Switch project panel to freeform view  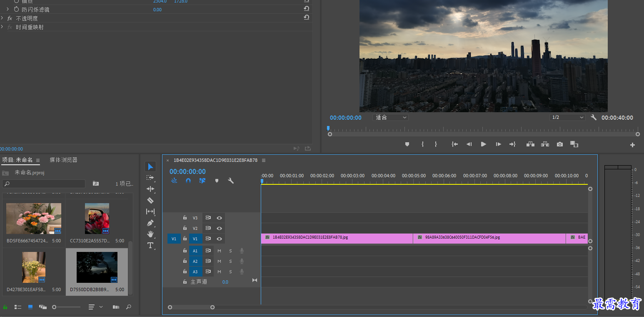pos(43,307)
